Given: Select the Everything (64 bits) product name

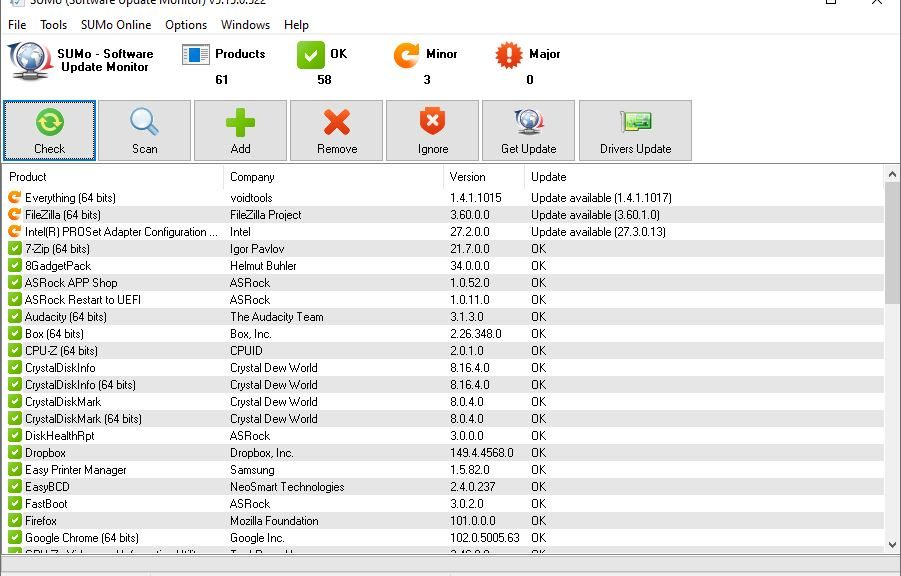Looking at the screenshot, I should pyautogui.click(x=70, y=198).
